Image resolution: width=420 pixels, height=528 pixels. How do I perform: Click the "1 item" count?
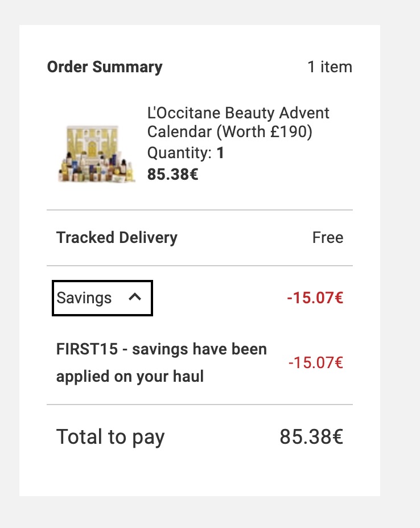pos(330,67)
